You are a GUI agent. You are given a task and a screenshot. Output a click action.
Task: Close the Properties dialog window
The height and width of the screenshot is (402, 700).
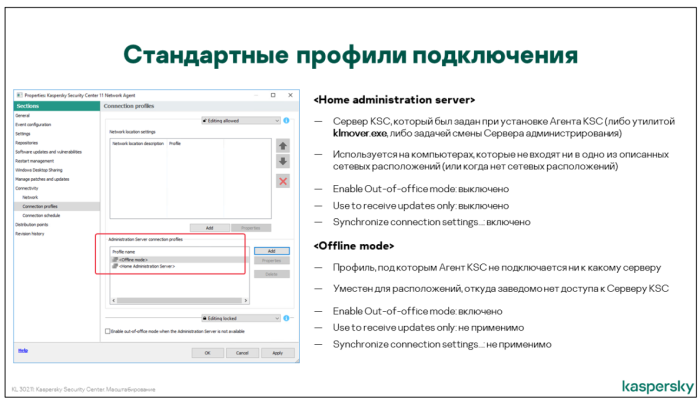(290, 95)
